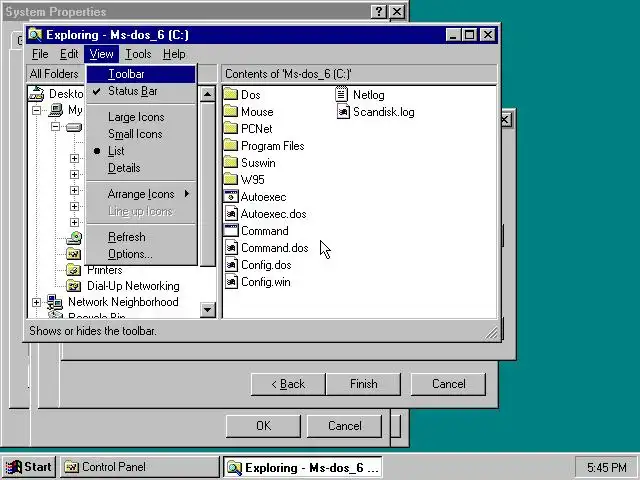This screenshot has width=640, height=480.
Task: Select the Mouse folder icon
Action: [231, 111]
